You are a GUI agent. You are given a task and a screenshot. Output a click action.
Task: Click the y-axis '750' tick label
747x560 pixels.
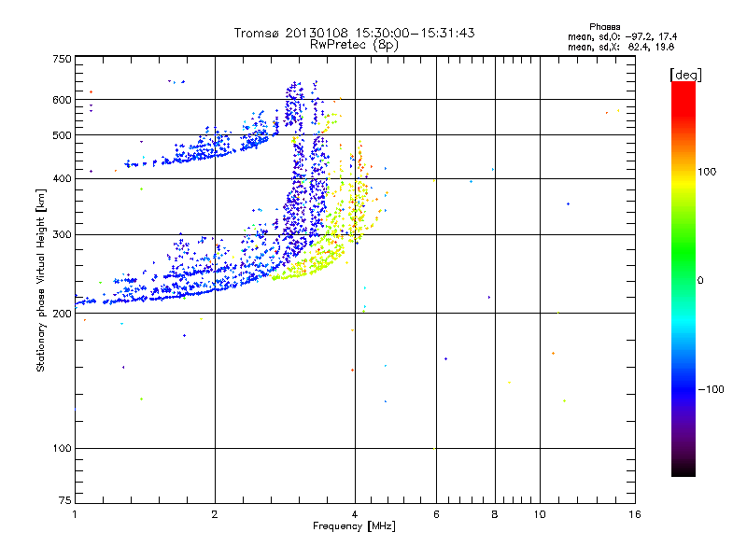(x=62, y=59)
